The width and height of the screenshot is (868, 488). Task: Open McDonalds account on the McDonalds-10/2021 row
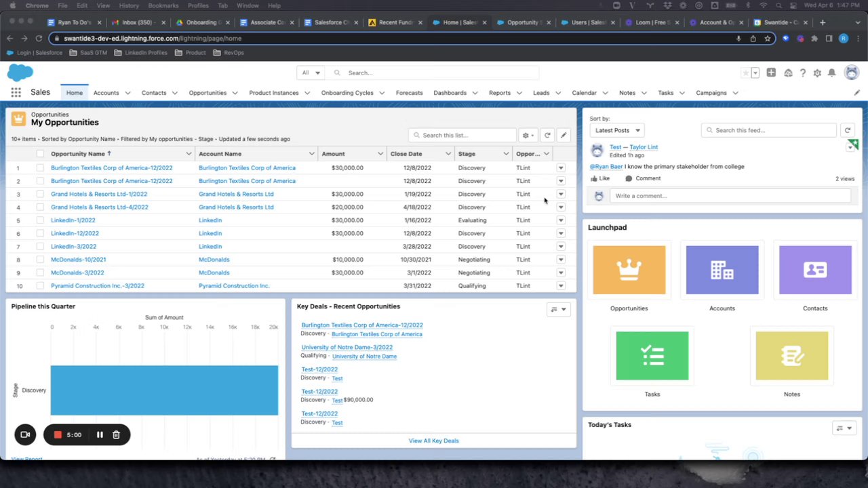(214, 260)
